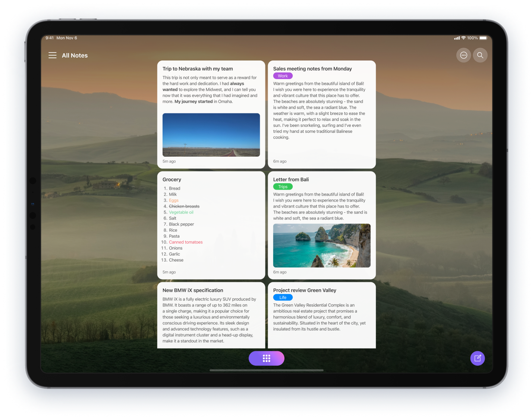532x418 pixels.
Task: Tap the Wi-Fi icon in status bar
Action: [x=463, y=38]
